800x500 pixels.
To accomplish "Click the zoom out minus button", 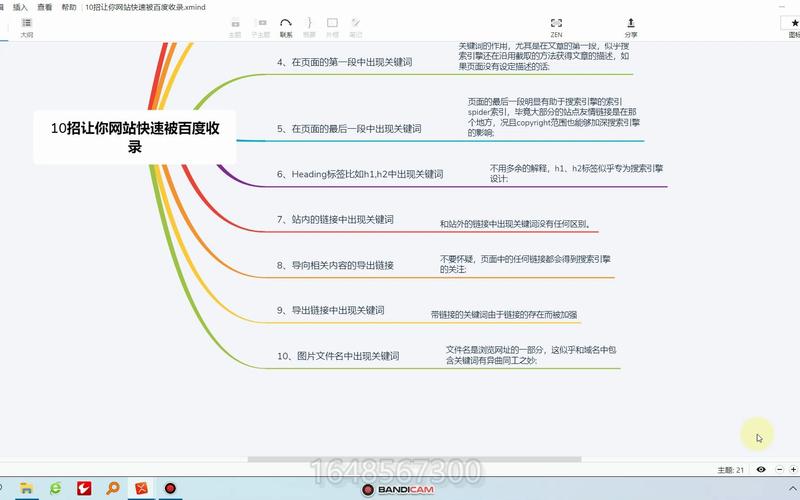I will click(780, 469).
